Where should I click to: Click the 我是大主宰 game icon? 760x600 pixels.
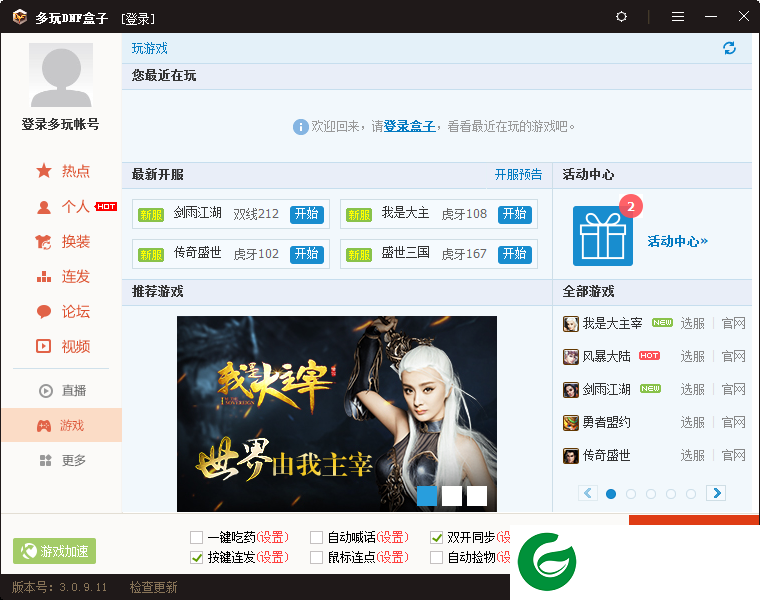click(x=570, y=324)
